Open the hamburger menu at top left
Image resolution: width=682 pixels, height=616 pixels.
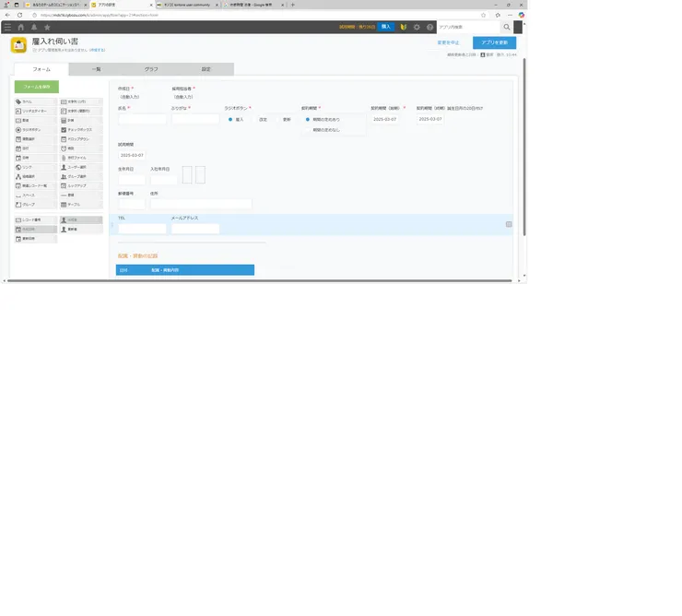coord(7,27)
